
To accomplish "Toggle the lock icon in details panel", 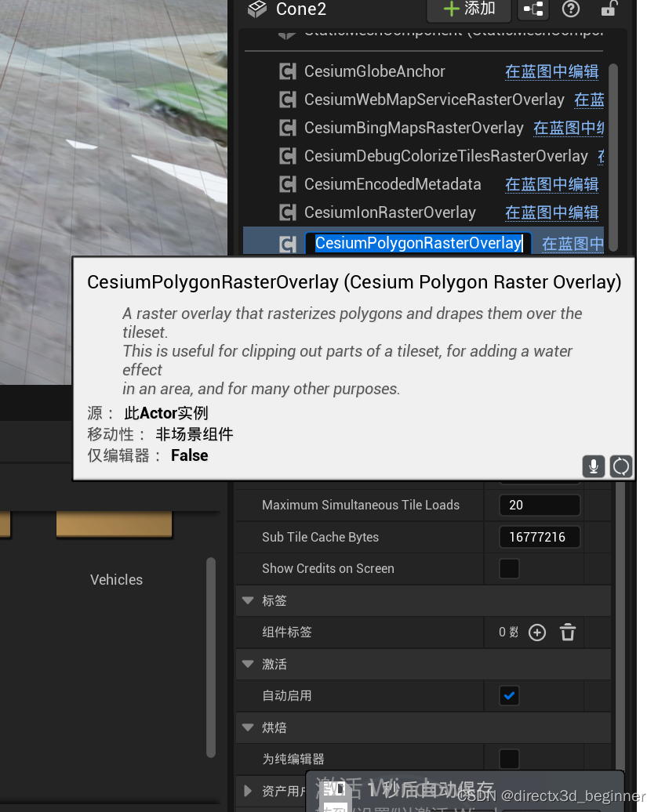I will [x=609, y=9].
